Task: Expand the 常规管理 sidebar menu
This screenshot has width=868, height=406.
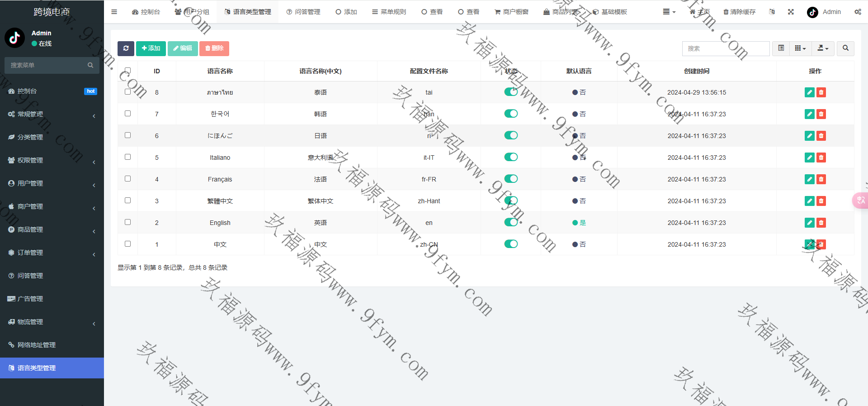Action: coord(52,114)
